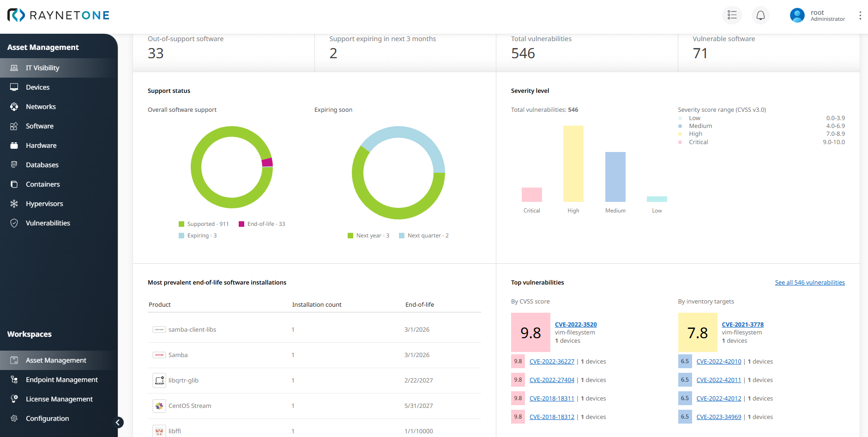Select the Vulnerabilities shield icon
This screenshot has width=868, height=437.
[14, 223]
